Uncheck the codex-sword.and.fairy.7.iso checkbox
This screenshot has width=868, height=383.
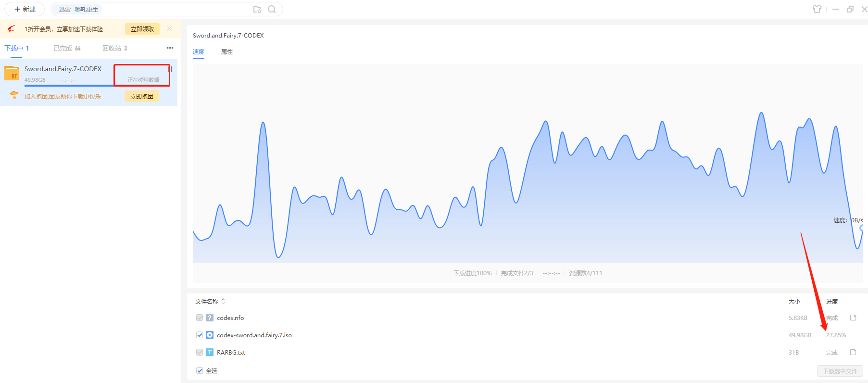point(200,335)
